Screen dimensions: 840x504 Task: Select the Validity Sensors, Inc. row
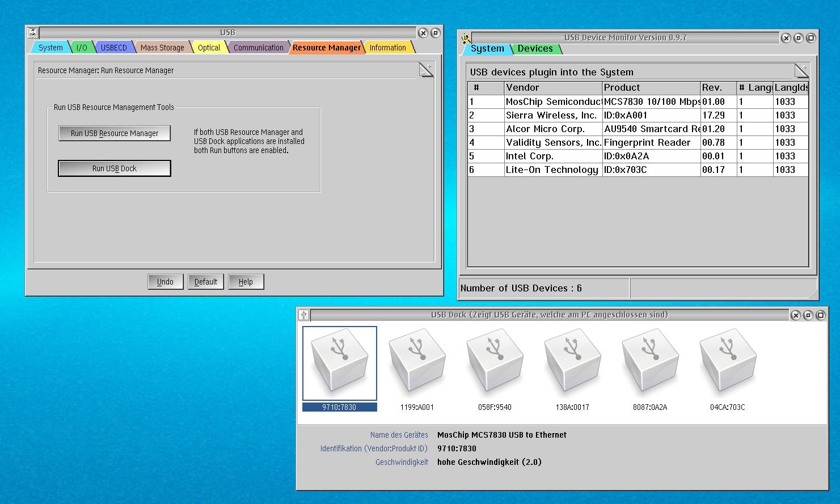click(638, 143)
